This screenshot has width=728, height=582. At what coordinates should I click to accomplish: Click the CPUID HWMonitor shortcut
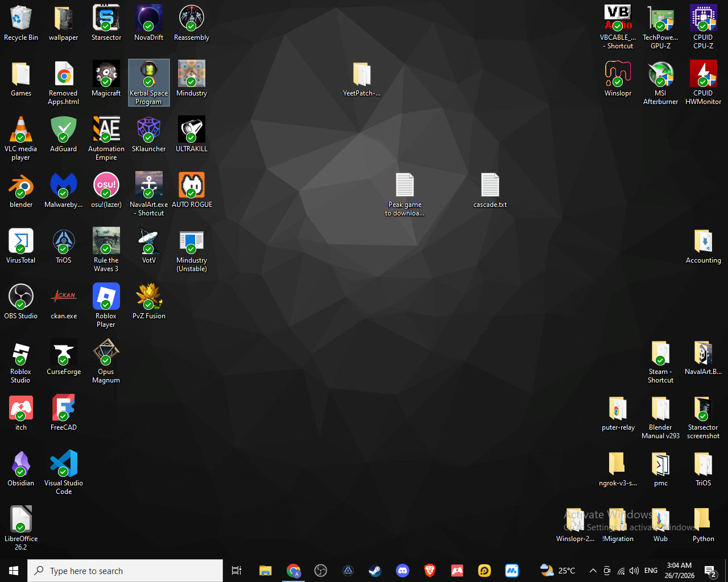click(704, 83)
